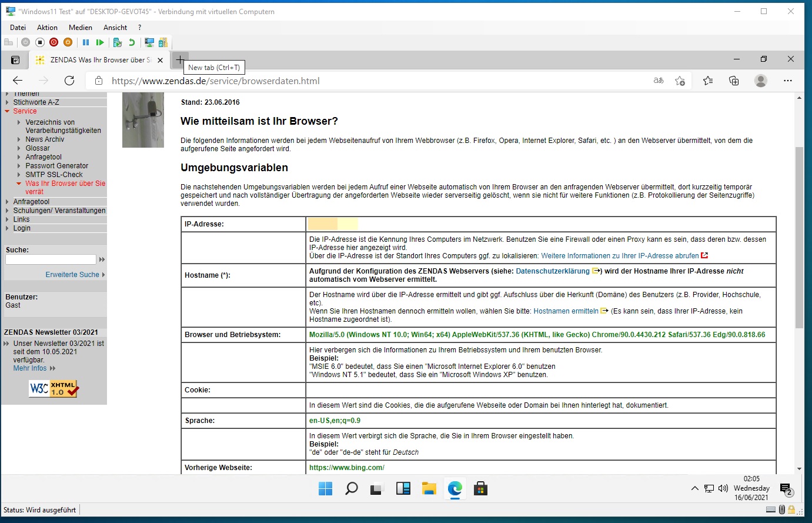
Task: Click into the Suche search field
Action: 51,259
